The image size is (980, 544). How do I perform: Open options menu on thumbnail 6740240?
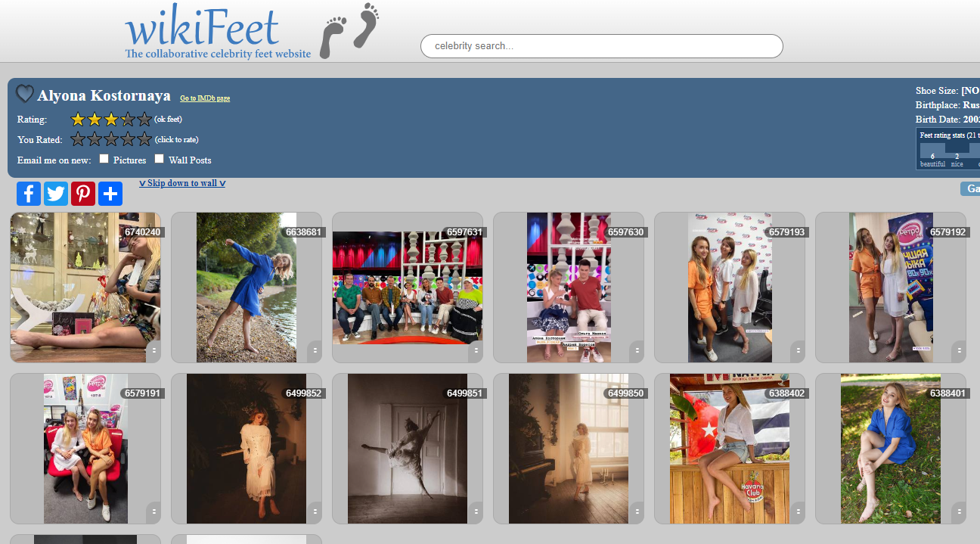[154, 351]
